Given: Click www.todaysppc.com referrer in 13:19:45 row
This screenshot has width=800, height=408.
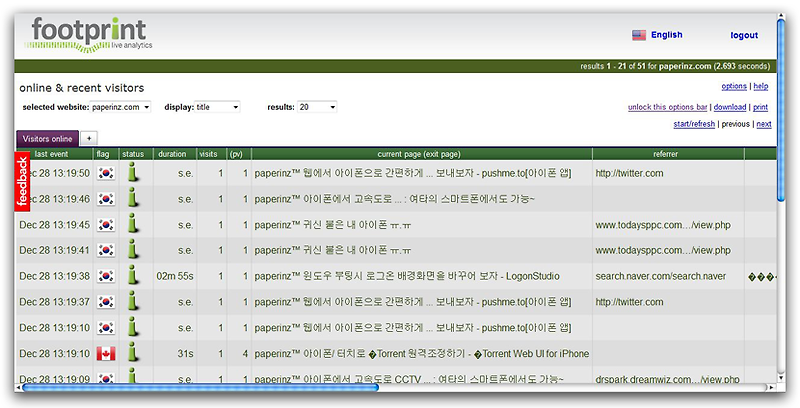Looking at the screenshot, I should pos(663,224).
